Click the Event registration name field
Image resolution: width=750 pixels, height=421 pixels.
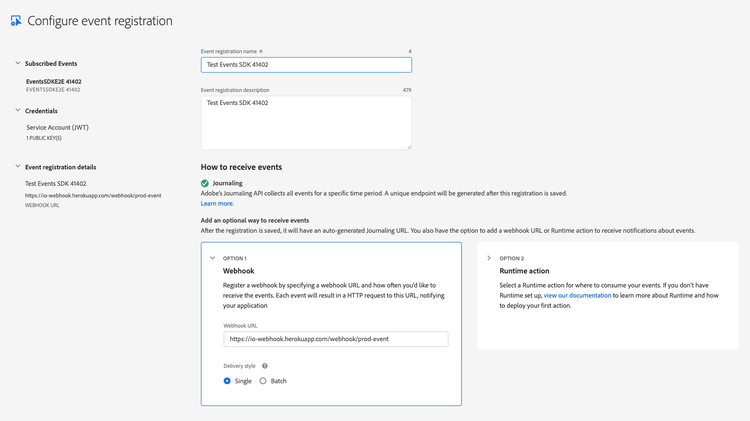[x=306, y=65]
